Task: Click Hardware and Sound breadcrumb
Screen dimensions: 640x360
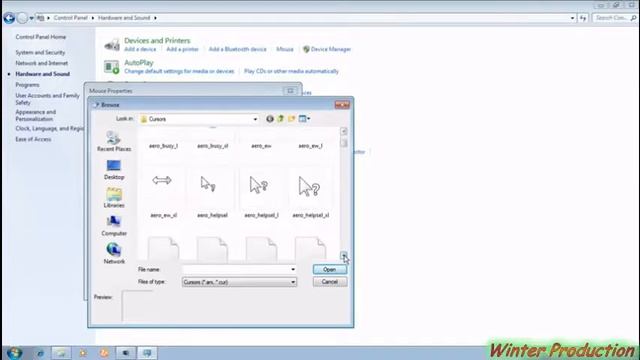Action: 124,18
